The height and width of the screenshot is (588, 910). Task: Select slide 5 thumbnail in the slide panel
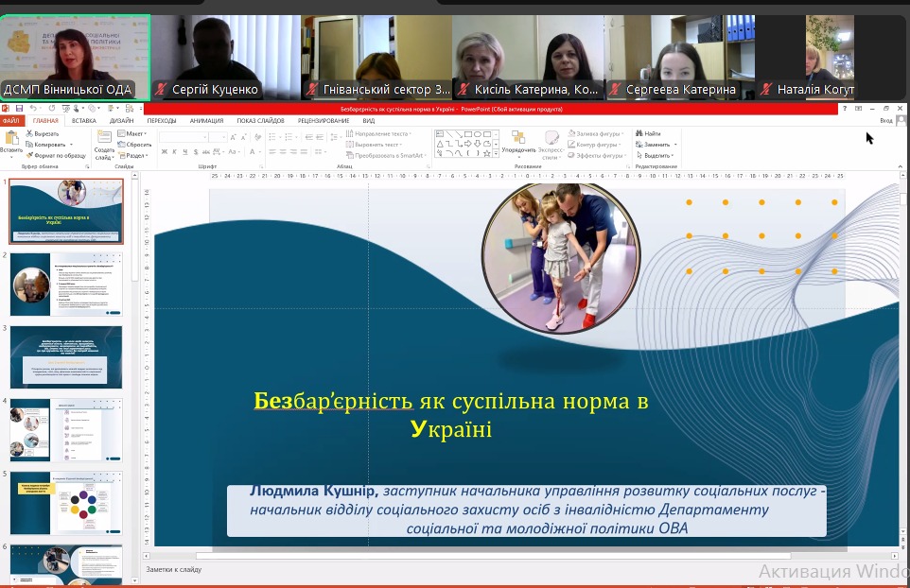point(66,502)
